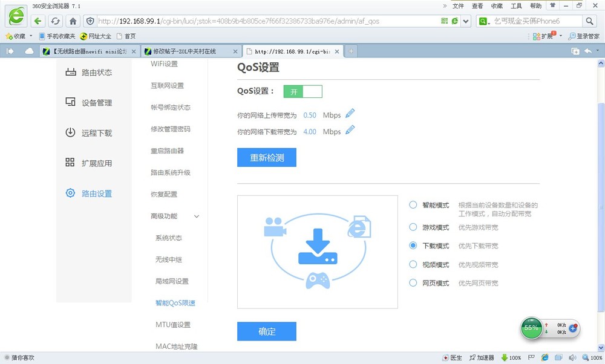Select 视频模式 radio button
Image resolution: width=605 pixels, height=364 pixels.
click(x=413, y=264)
